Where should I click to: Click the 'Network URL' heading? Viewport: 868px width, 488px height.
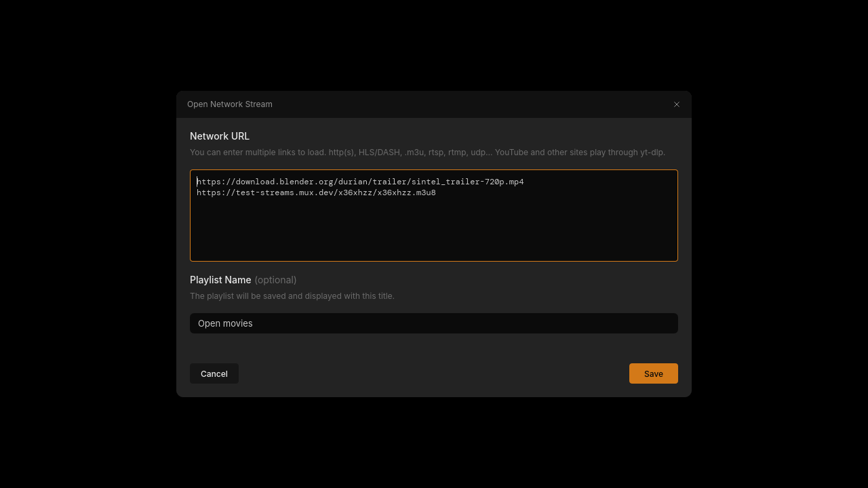(x=220, y=136)
